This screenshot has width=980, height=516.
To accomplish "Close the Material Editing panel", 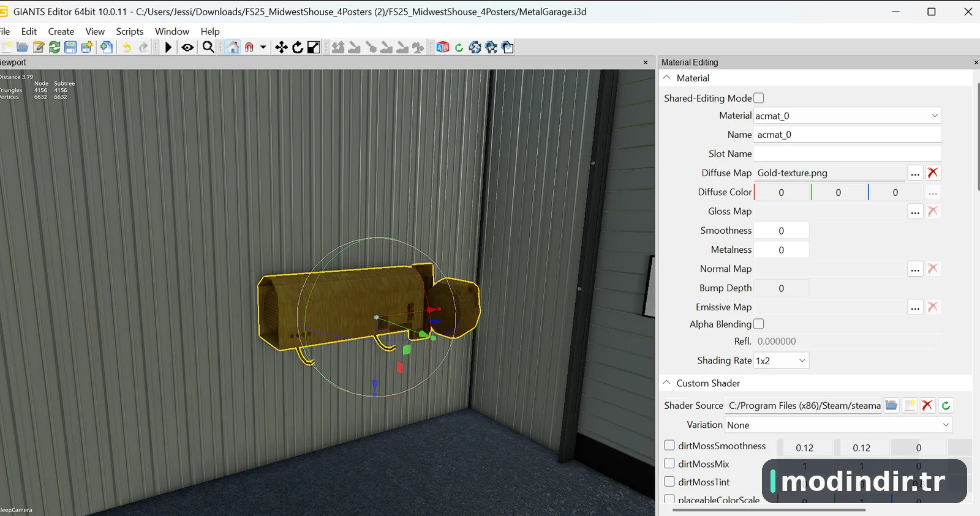I will [x=976, y=62].
